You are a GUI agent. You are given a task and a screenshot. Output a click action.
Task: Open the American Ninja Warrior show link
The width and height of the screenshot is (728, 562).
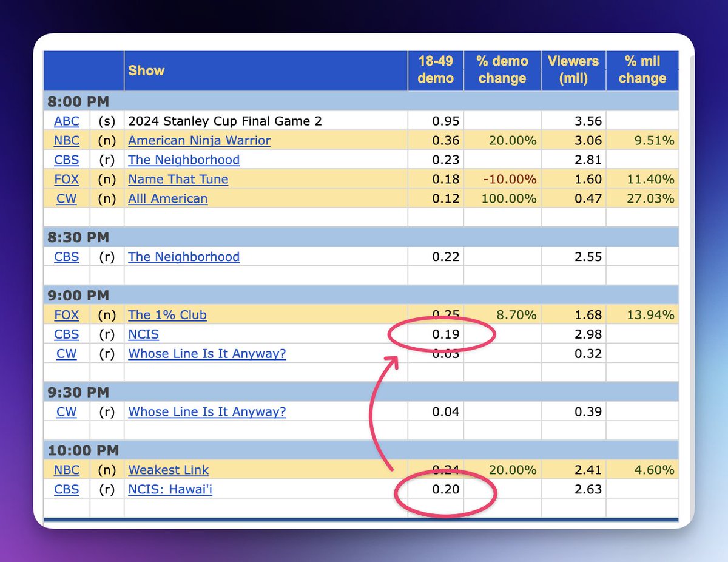(199, 141)
